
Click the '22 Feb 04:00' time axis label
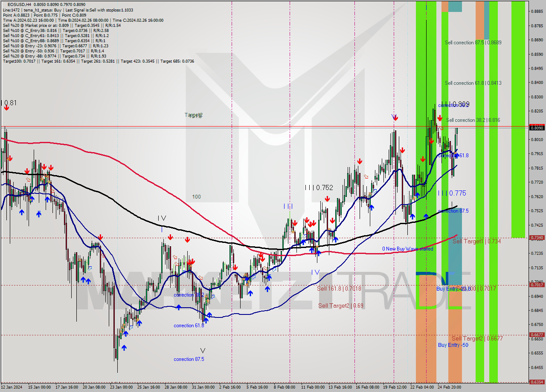pos(422,388)
